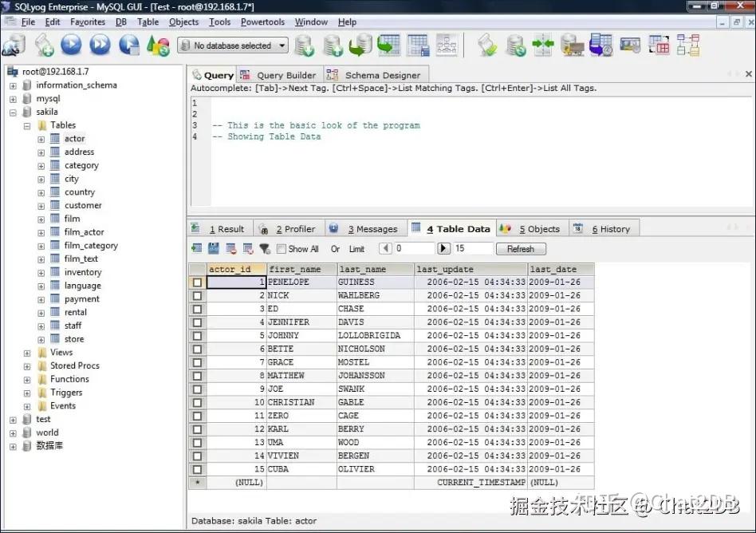Check the row checkbox for PENELOPE GUINESS
This screenshot has height=533, width=756.
point(196,282)
